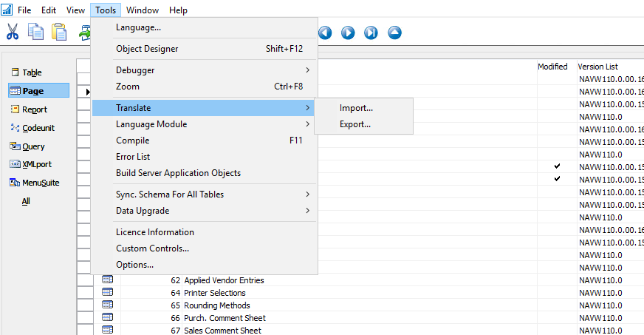Show Report objects in the sidebar
Image resolution: width=644 pixels, height=335 pixels.
pos(34,109)
